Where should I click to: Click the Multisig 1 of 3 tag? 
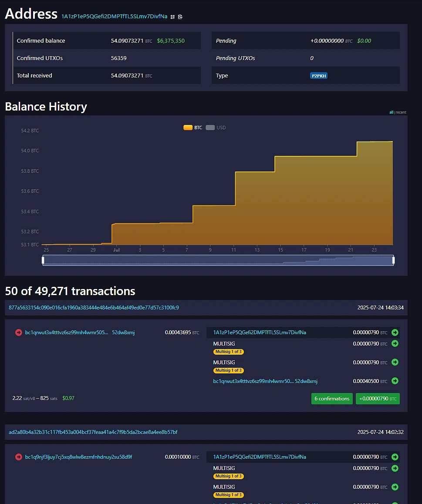pyautogui.click(x=228, y=352)
